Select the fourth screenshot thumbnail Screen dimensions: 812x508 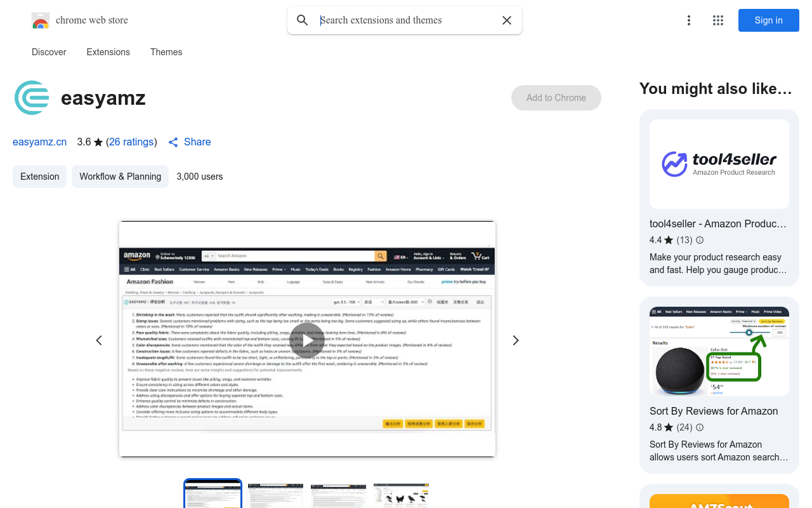pos(401,495)
